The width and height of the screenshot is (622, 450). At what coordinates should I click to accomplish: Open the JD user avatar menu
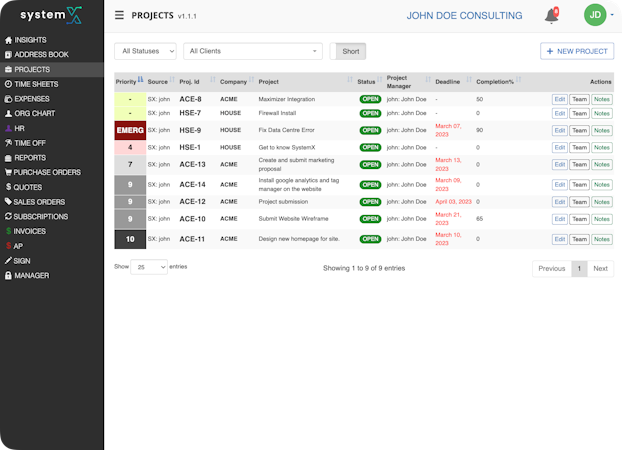click(x=595, y=15)
